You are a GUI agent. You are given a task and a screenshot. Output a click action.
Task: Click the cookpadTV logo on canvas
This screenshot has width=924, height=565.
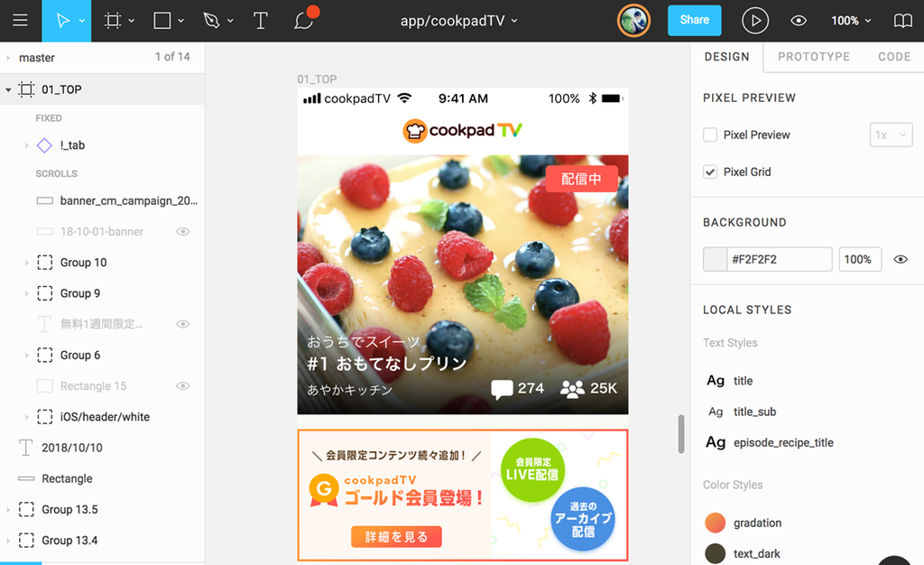point(463,130)
